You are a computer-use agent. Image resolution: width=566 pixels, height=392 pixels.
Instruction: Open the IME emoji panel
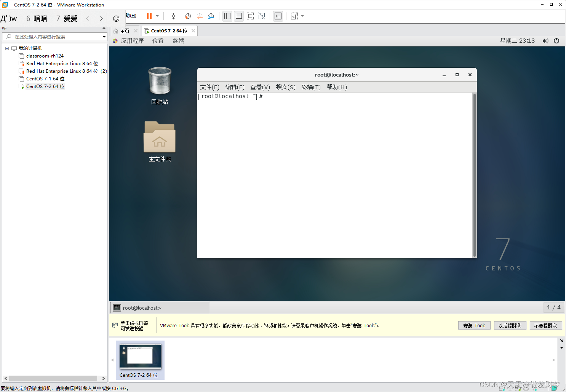coord(116,18)
